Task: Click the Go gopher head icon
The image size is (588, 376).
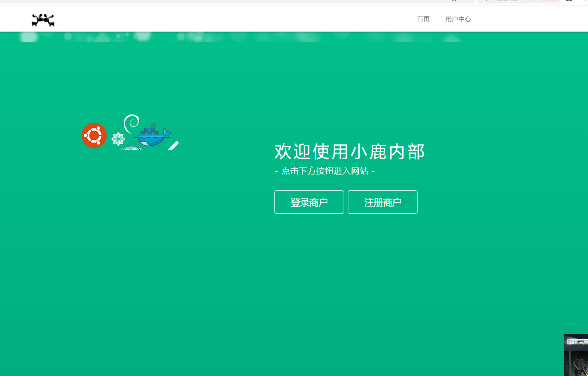Action: click(x=131, y=148)
